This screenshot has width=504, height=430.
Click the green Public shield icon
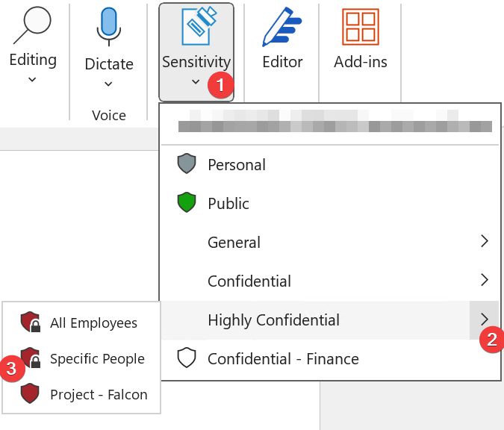(186, 203)
